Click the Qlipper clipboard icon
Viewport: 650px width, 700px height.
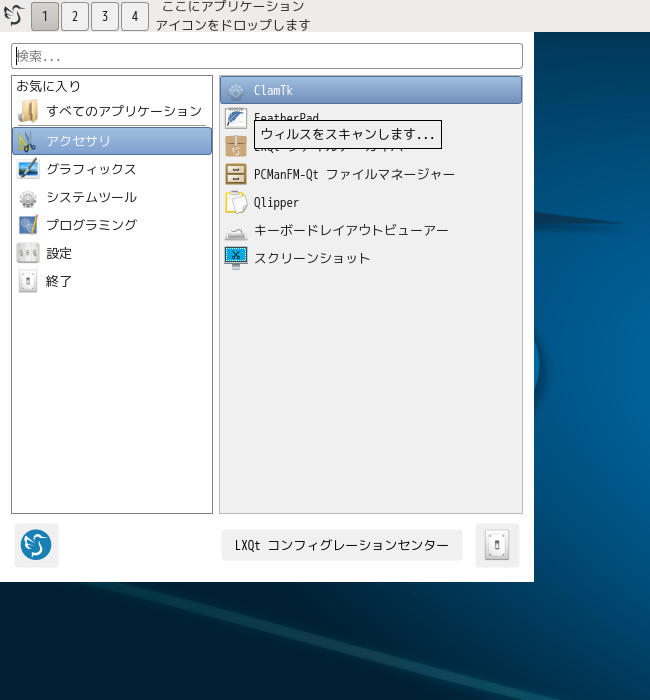click(236, 202)
